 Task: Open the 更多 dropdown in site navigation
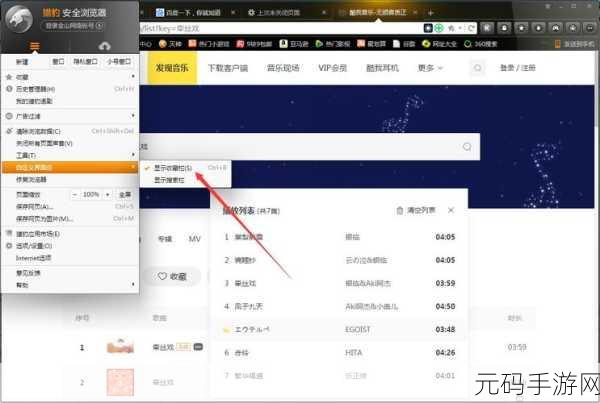tap(430, 68)
